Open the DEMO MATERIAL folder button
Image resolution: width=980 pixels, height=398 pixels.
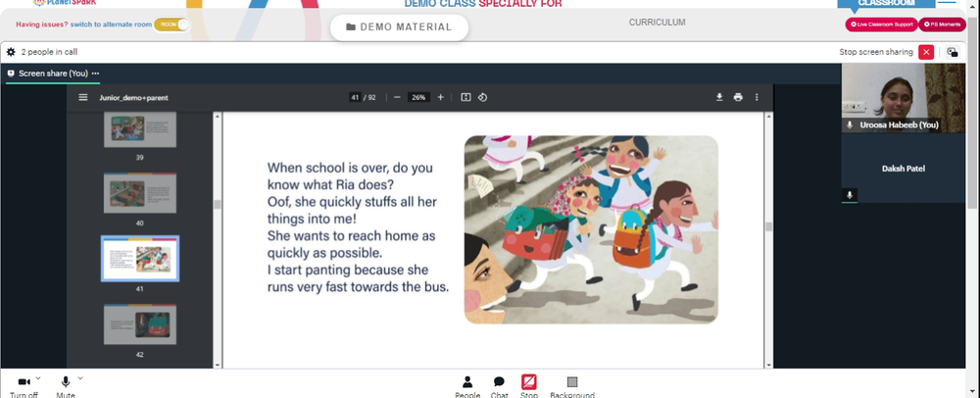tap(399, 26)
